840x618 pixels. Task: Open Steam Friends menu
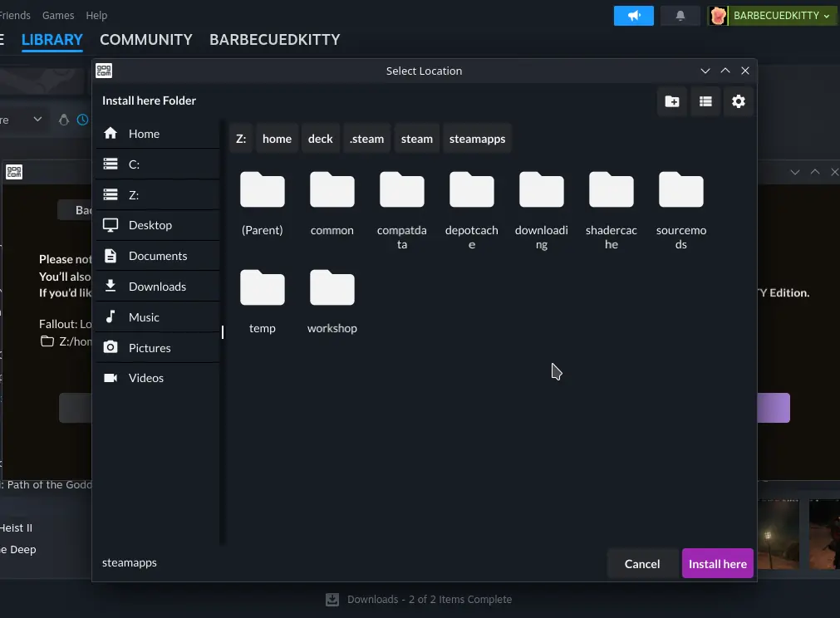pyautogui.click(x=15, y=16)
